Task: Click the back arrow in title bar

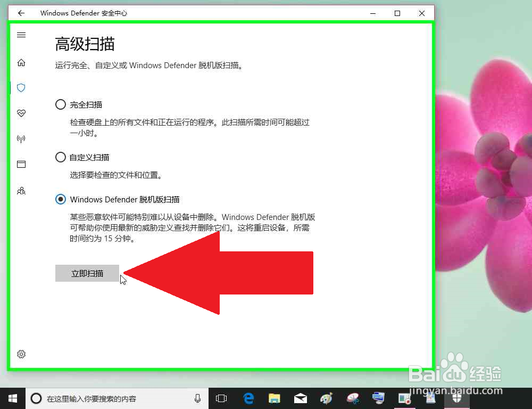Action: pos(21,13)
